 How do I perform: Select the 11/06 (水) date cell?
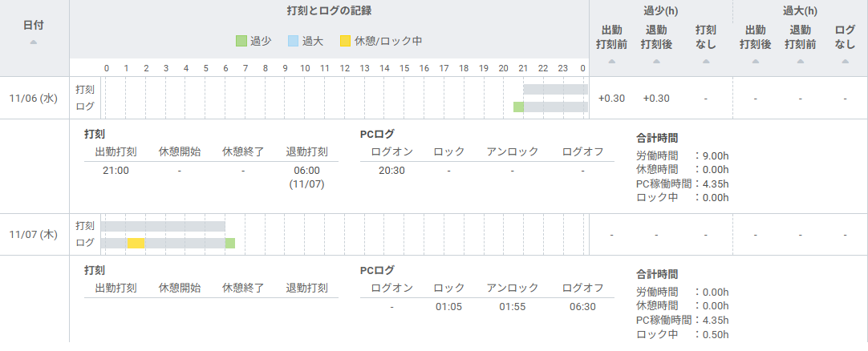tap(34, 98)
